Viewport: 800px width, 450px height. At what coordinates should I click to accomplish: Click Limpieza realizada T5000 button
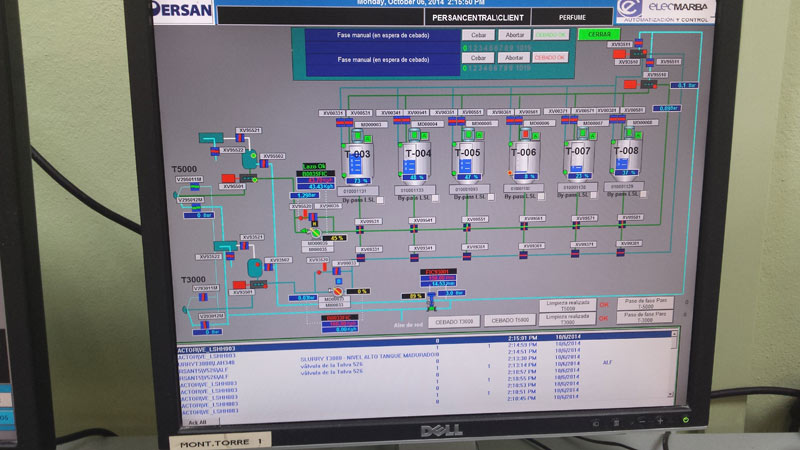coord(567,305)
